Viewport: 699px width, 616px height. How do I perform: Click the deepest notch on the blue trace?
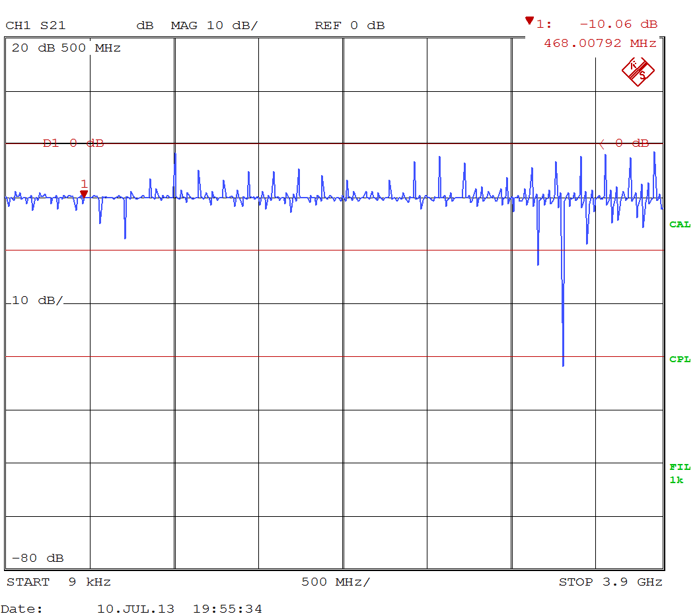point(563,362)
